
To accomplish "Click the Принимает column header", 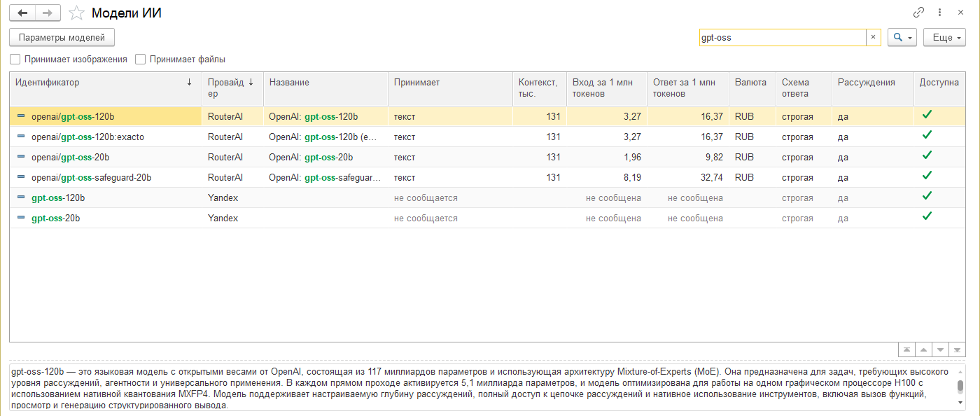I will pyautogui.click(x=450, y=88).
